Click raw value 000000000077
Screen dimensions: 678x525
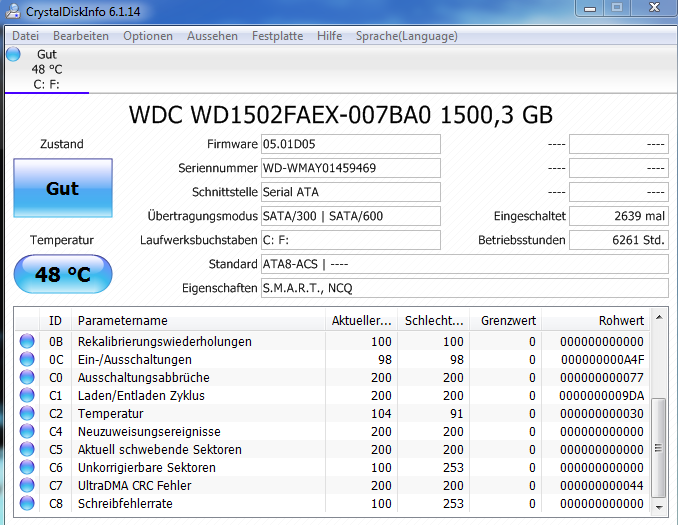(602, 378)
